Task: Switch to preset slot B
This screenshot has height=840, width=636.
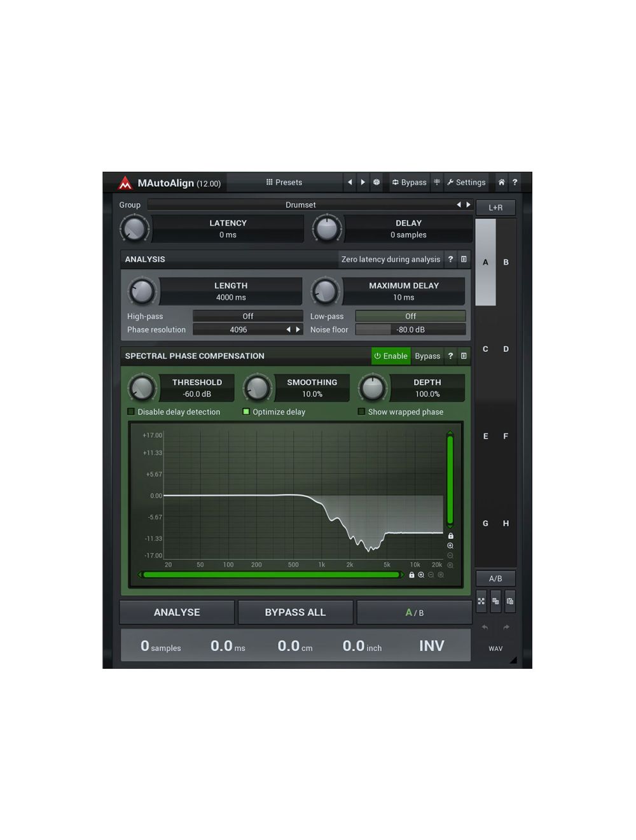Action: (506, 262)
